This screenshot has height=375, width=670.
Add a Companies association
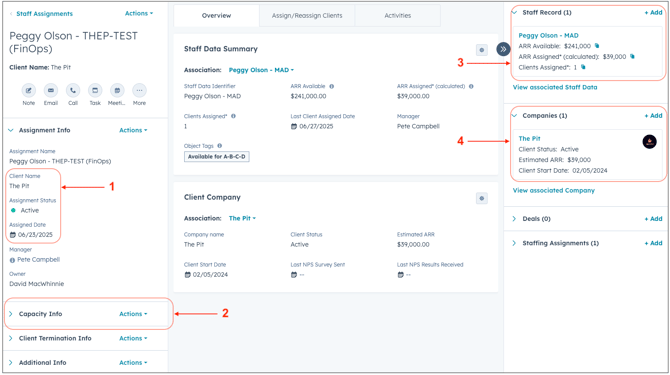tap(653, 116)
